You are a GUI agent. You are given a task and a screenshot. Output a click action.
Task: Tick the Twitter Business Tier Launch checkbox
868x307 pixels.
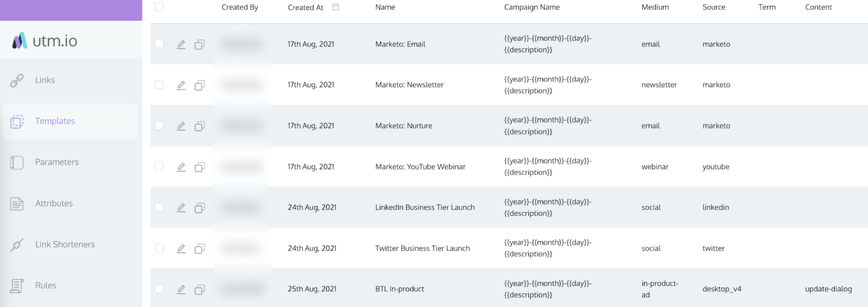pos(159,248)
